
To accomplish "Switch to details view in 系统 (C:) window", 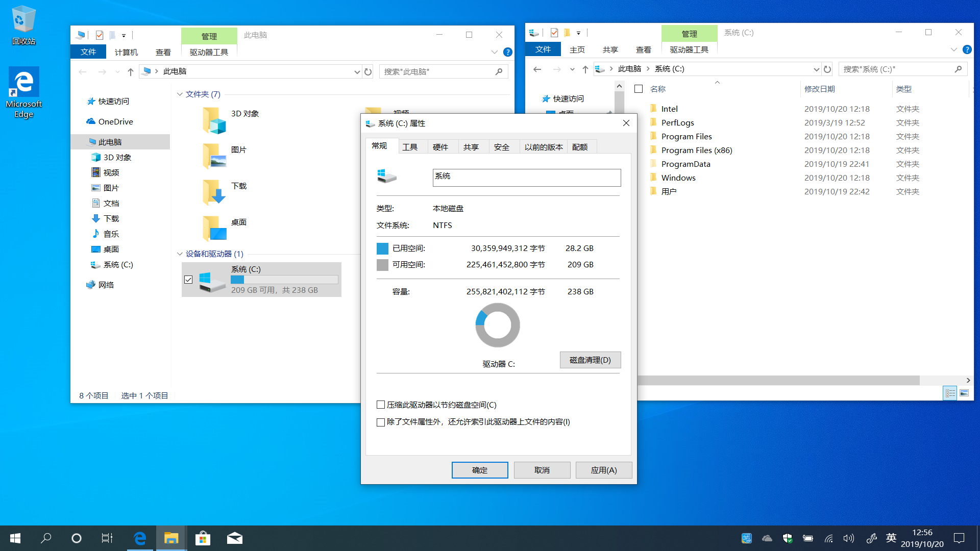I will pyautogui.click(x=950, y=393).
